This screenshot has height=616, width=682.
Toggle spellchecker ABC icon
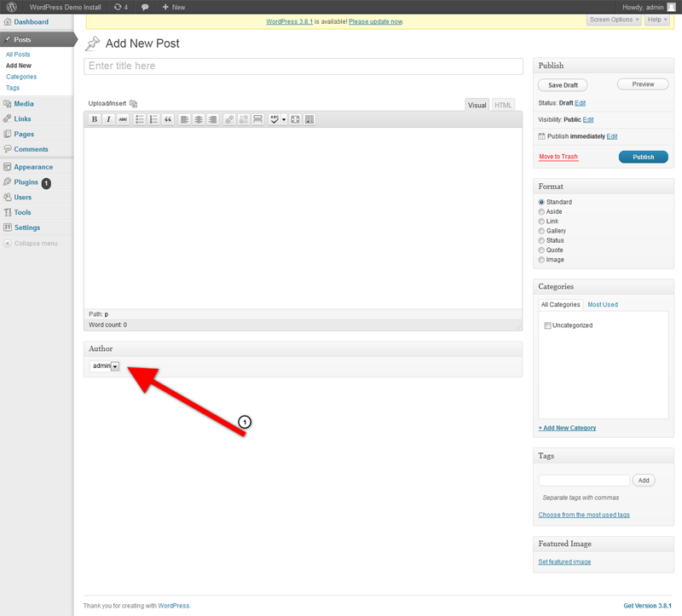[x=274, y=119]
